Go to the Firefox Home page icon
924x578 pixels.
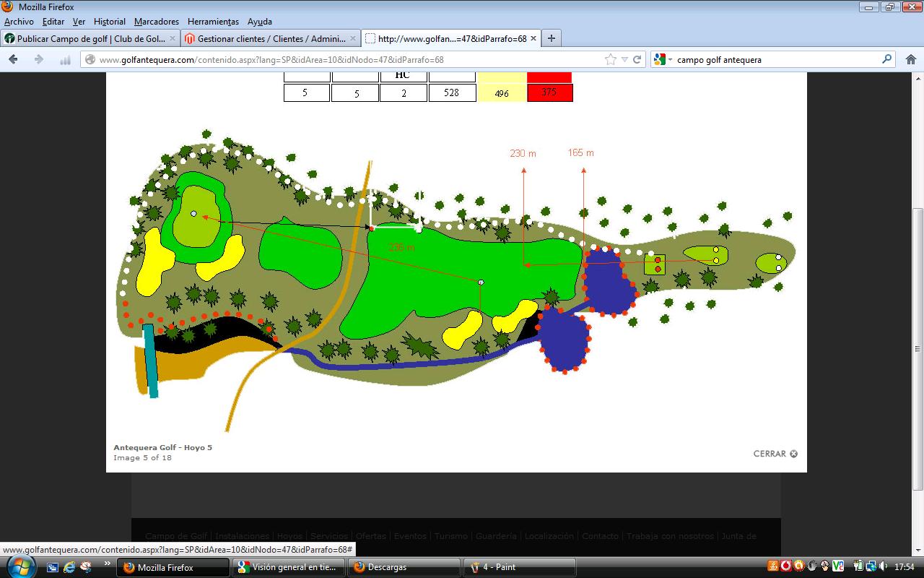coord(910,60)
